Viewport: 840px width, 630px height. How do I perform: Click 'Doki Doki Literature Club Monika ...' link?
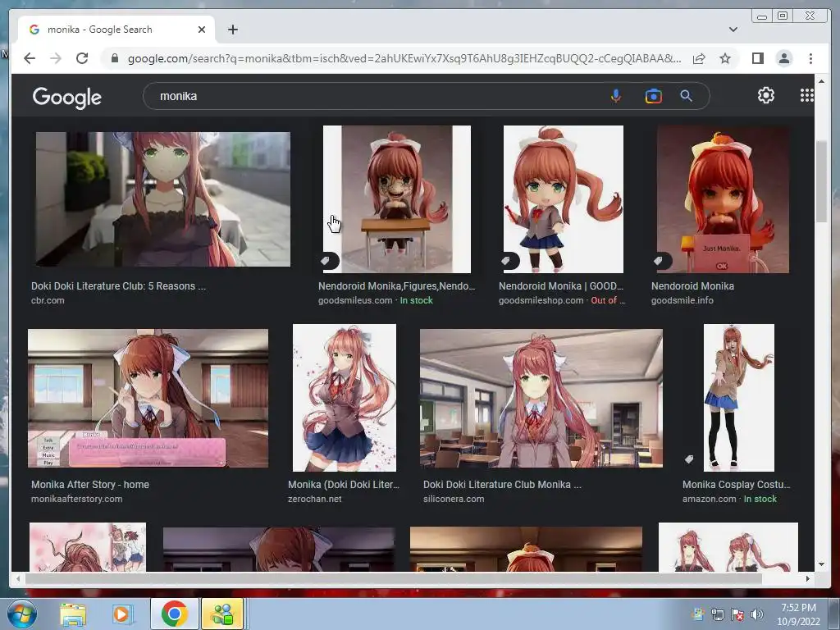(502, 484)
